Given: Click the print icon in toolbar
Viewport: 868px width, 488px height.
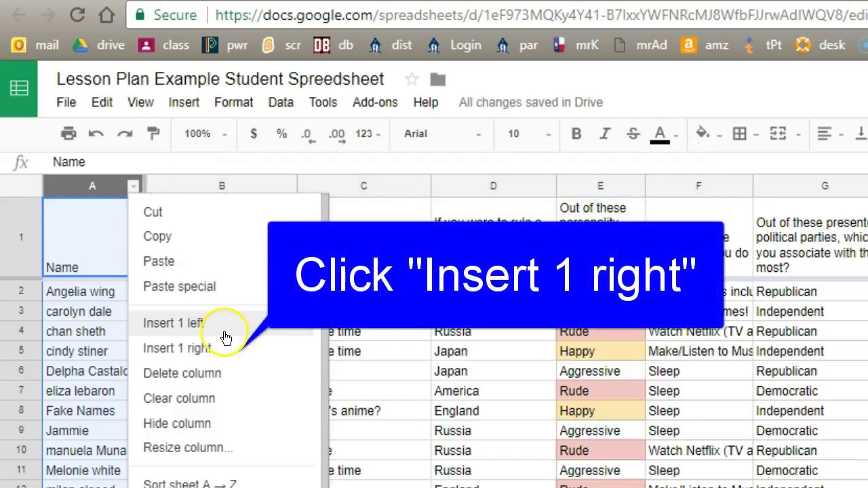Looking at the screenshot, I should point(68,134).
